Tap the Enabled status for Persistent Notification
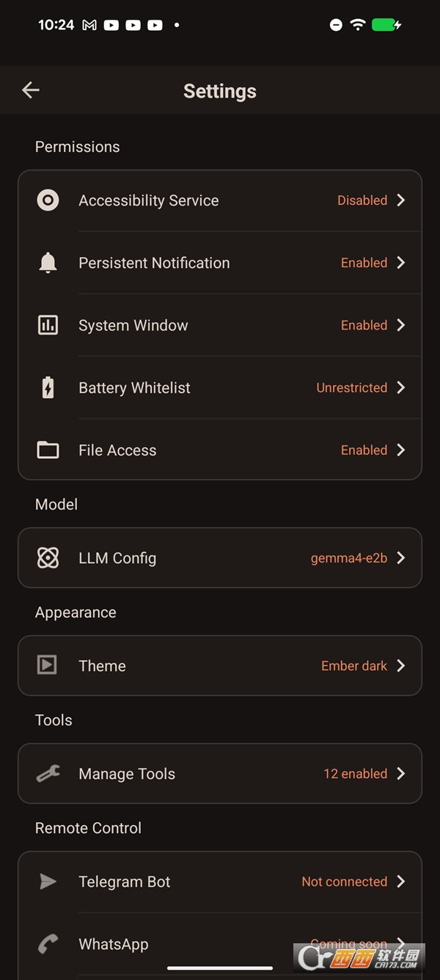The height and width of the screenshot is (980, 440). [x=364, y=263]
